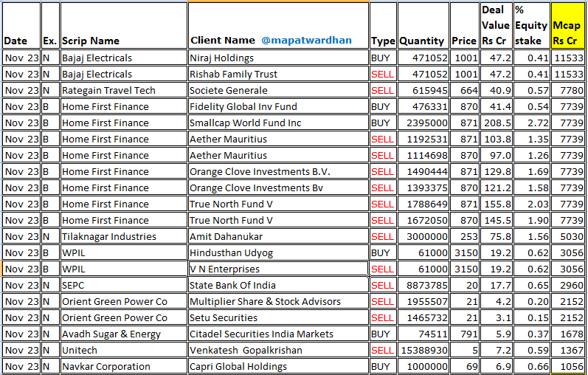Click the 'Capri Global Holdings' cell
588x375 pixels.
point(279,366)
